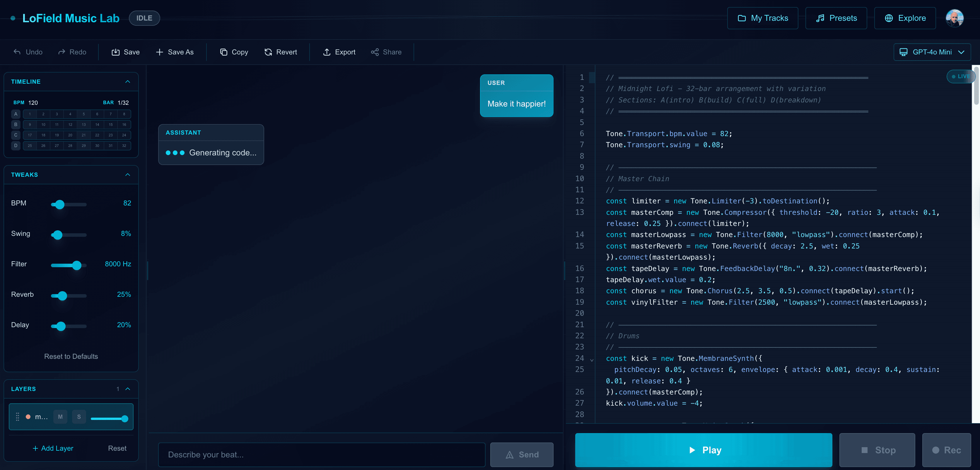Viewport: 980px width, 470px height.
Task: Click the Revert icon
Action: point(268,52)
